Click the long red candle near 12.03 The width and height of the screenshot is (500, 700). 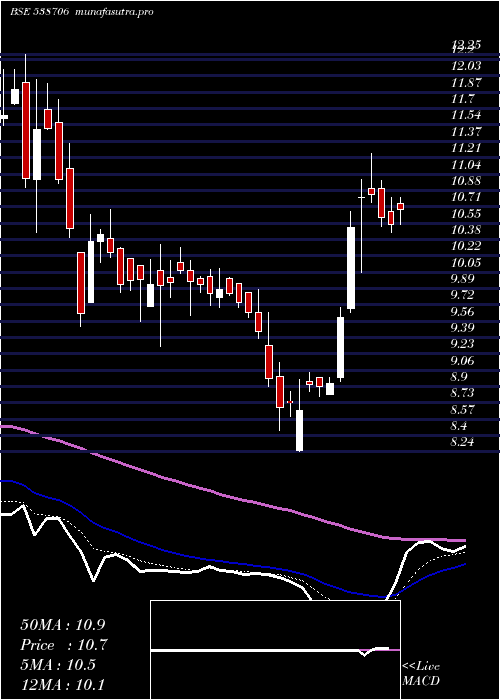[26, 130]
